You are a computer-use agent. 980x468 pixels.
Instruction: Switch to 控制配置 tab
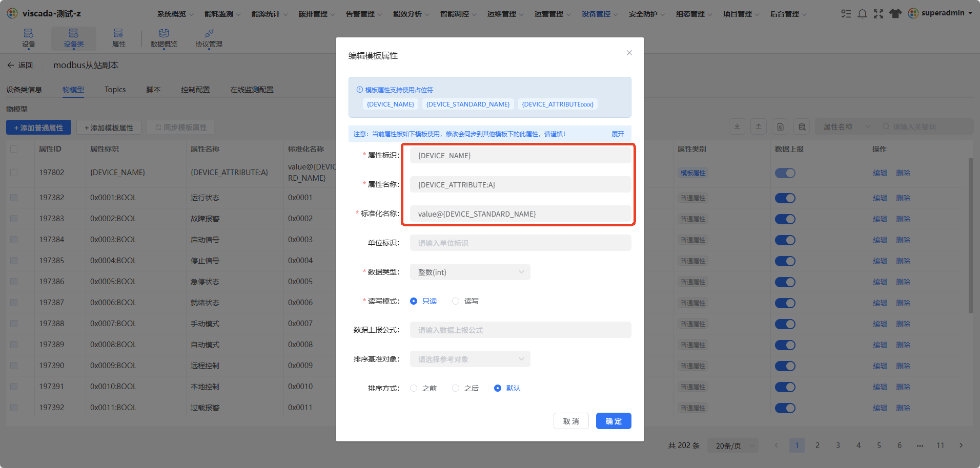point(195,90)
